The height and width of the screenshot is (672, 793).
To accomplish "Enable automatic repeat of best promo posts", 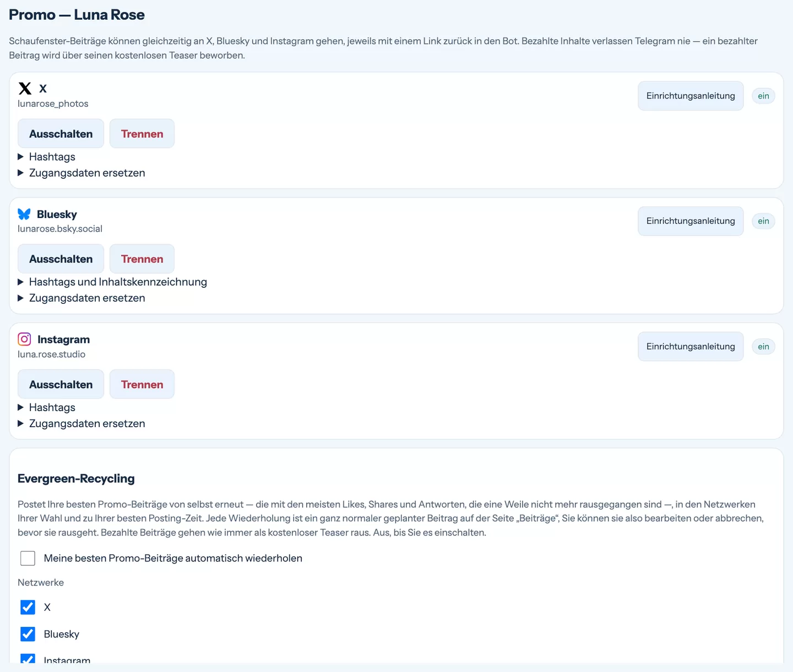I will tap(28, 558).
